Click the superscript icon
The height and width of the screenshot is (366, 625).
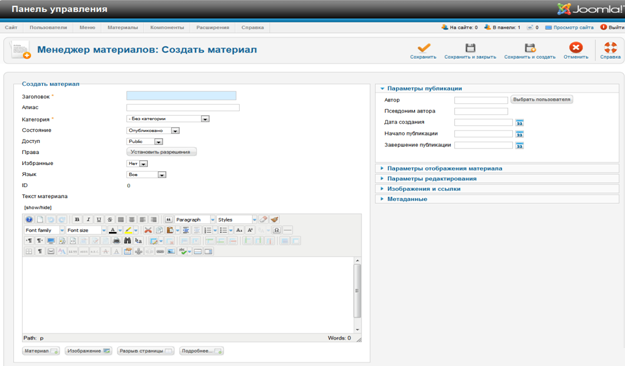[250, 230]
